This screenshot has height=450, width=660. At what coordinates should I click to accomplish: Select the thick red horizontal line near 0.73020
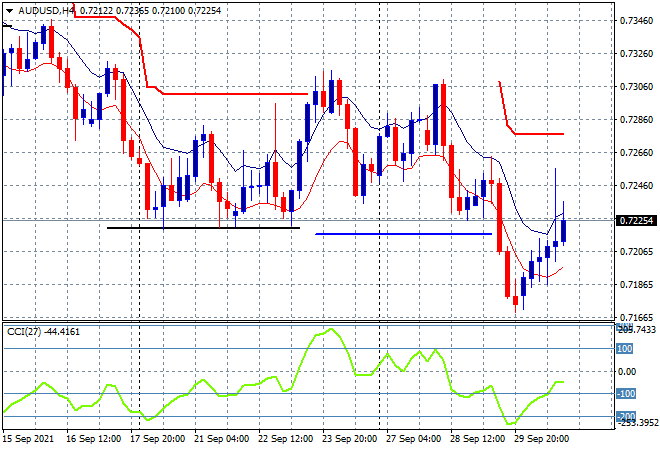click(236, 94)
